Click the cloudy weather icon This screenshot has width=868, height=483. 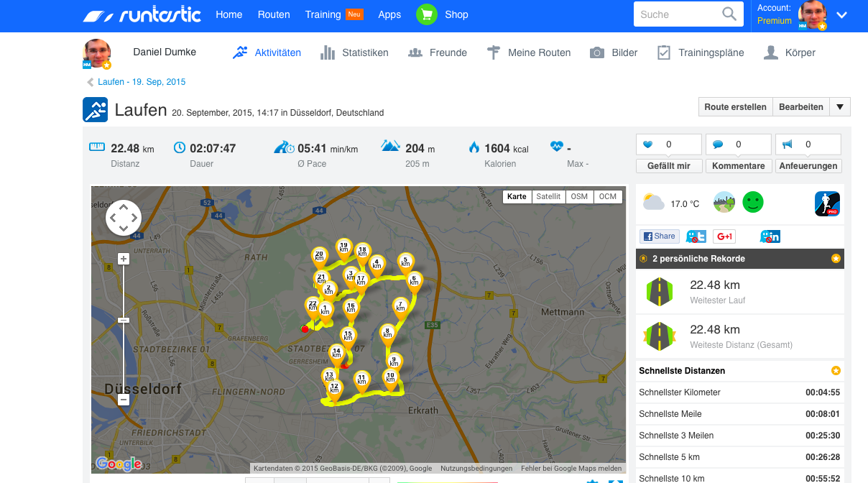click(654, 203)
